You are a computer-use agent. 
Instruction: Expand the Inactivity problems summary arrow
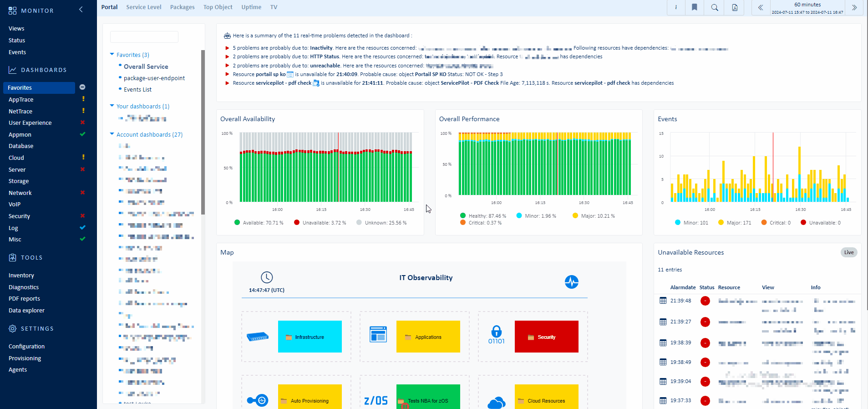[227, 48]
